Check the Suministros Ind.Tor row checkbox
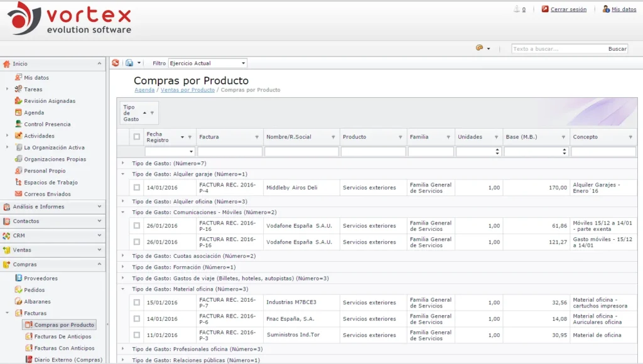 tap(136, 335)
